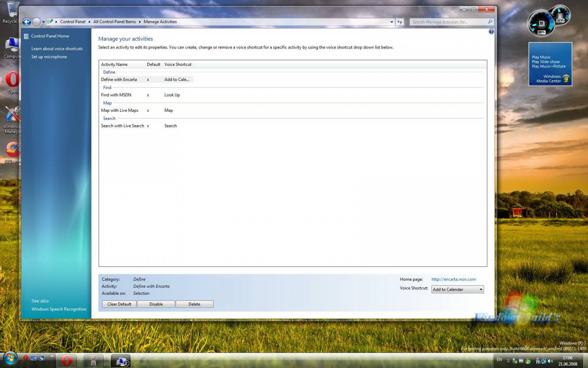Click the icon beside Control Panel Home
588x368 pixels.
pyautogui.click(x=26, y=36)
